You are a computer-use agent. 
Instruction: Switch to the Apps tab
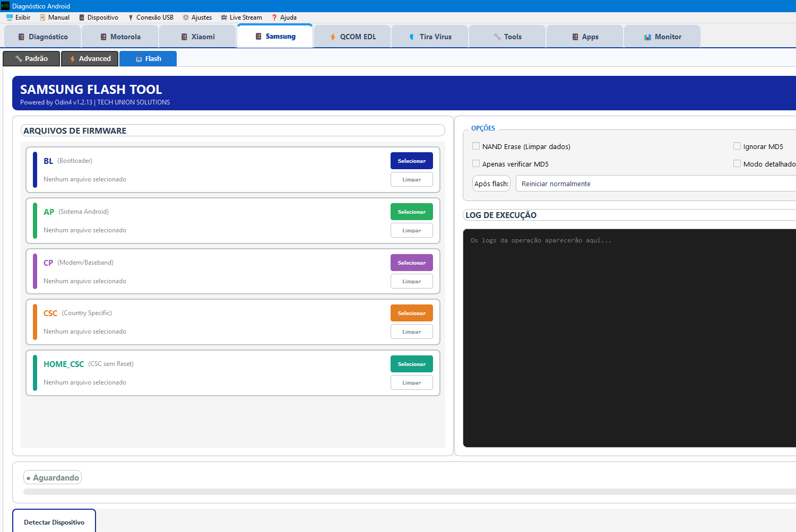tap(585, 37)
